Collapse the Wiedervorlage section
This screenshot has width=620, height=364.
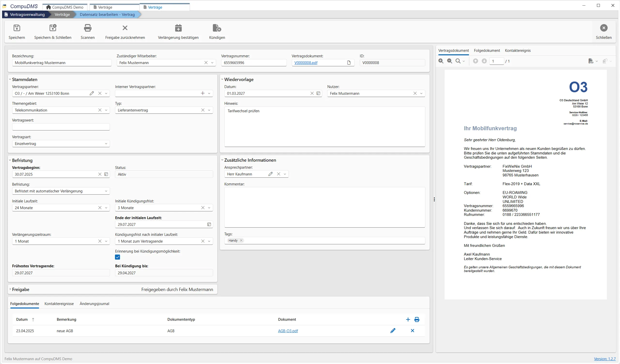(222, 79)
